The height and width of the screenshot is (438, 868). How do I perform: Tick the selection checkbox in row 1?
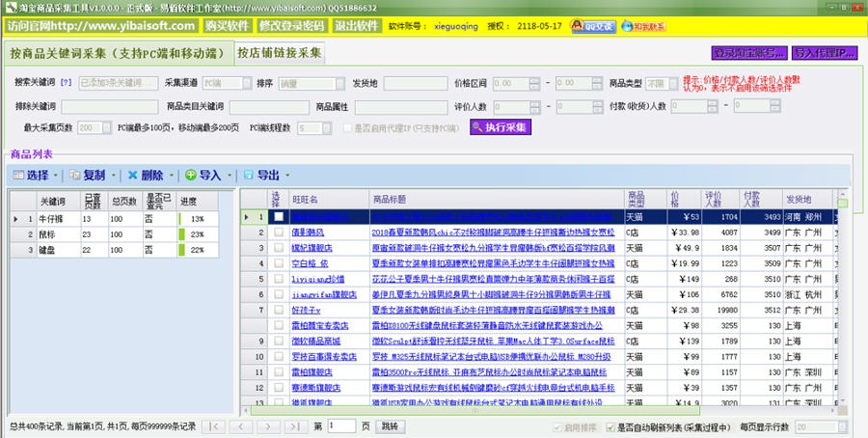tap(279, 216)
